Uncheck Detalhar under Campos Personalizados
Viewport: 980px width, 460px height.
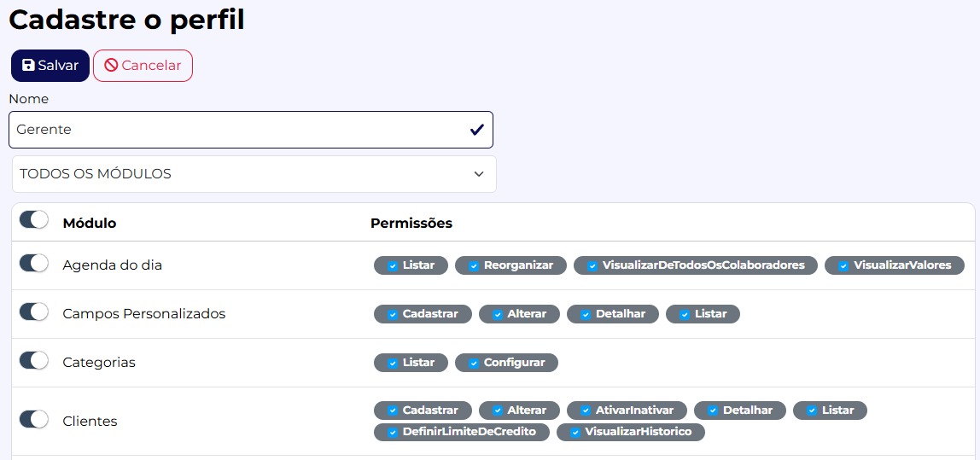586,314
